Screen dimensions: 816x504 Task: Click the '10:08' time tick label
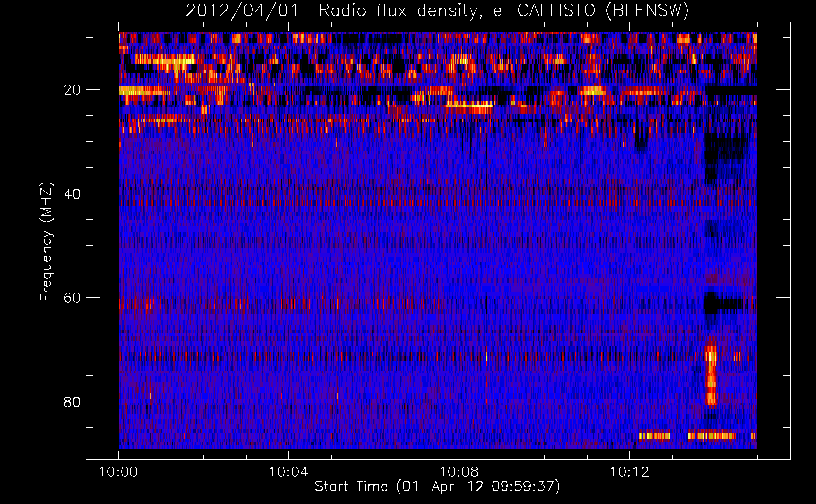459,472
